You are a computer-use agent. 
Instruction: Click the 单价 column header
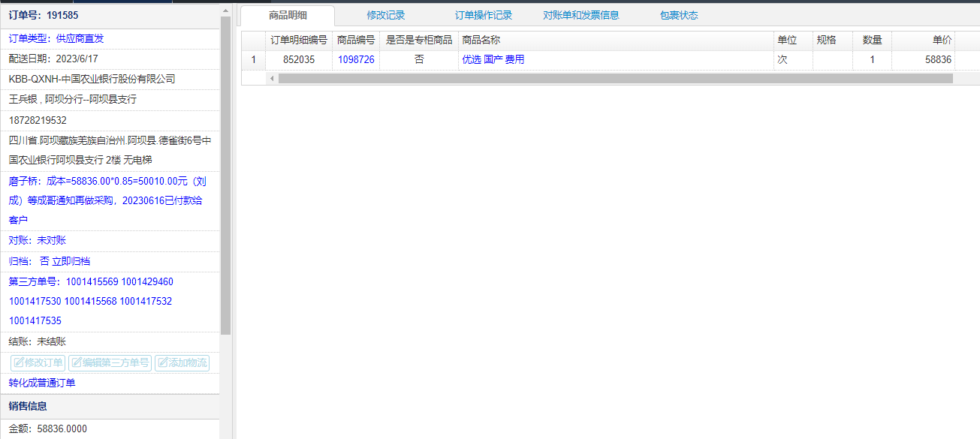tap(924, 41)
